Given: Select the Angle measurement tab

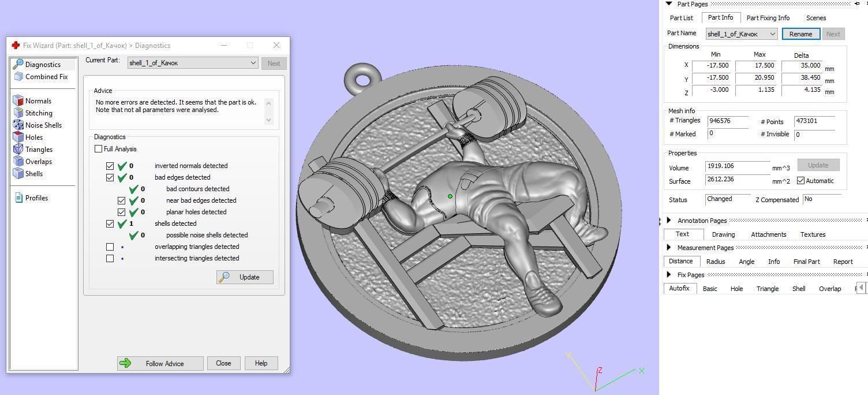Looking at the screenshot, I should pyautogui.click(x=746, y=262).
